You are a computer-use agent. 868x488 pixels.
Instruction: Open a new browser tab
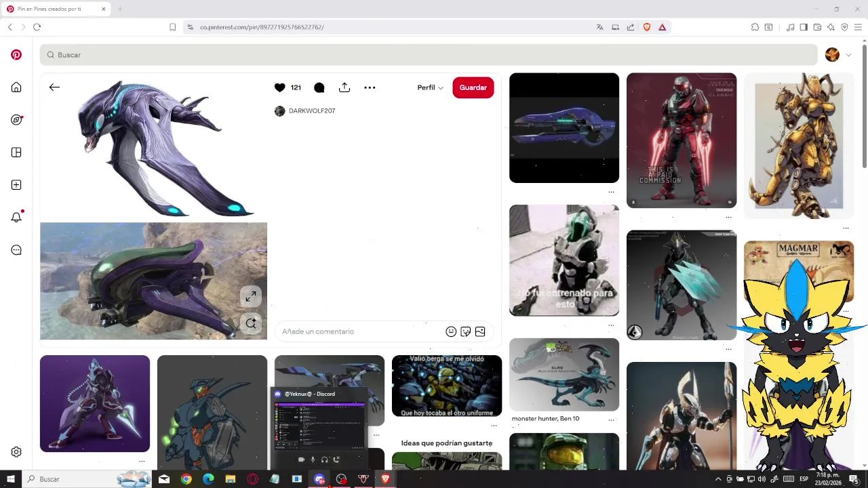click(119, 9)
